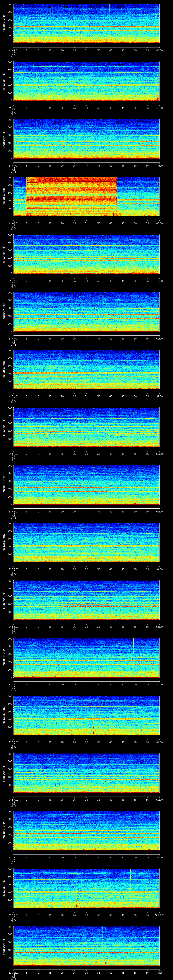173x980 pixels.
Task: Select the '21:45:00' start time label
Action: (13, 108)
